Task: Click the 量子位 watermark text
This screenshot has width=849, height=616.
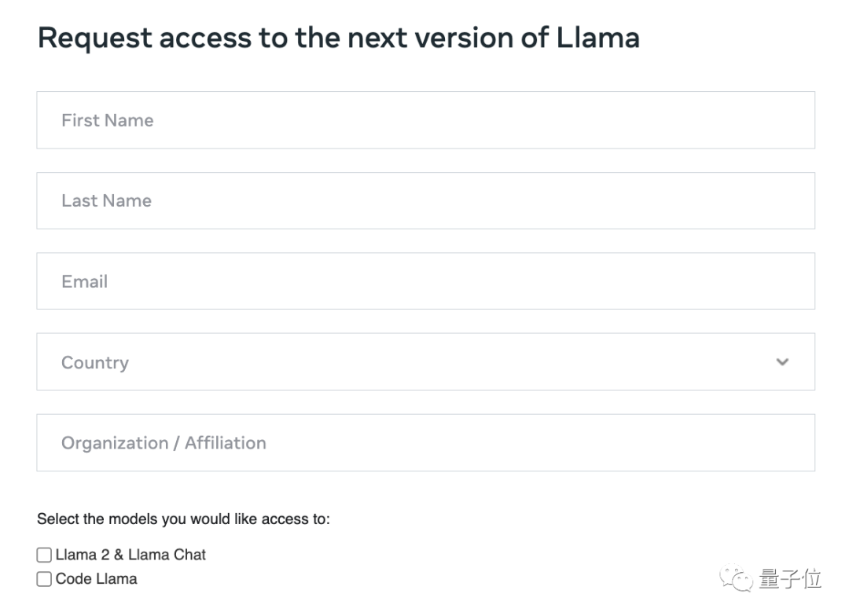Action: pyautogui.click(x=790, y=580)
